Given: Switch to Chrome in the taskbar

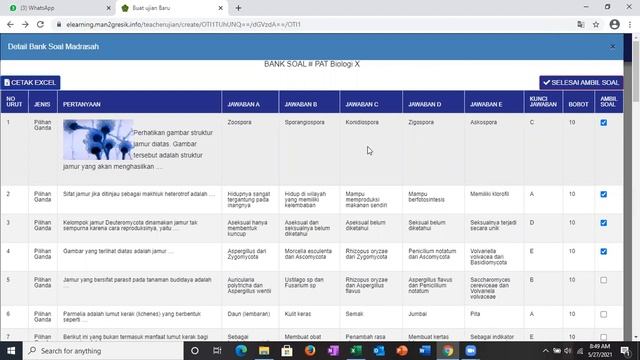Looking at the screenshot, I should coord(448,351).
